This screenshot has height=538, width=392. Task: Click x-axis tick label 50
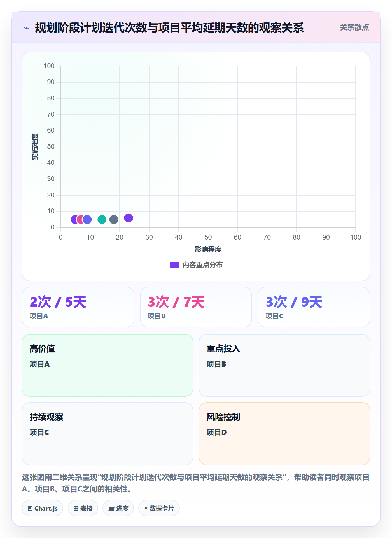208,237
